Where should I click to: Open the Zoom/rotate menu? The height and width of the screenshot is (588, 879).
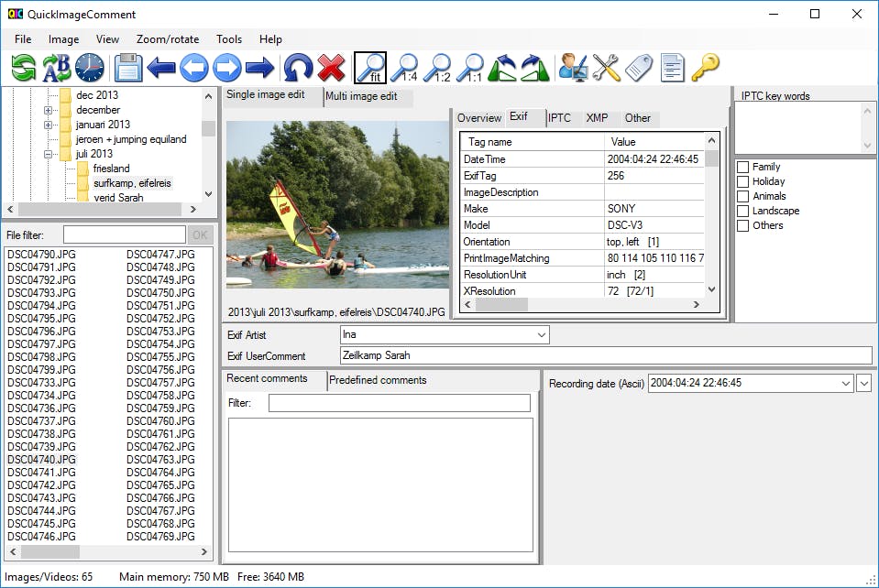pos(167,39)
